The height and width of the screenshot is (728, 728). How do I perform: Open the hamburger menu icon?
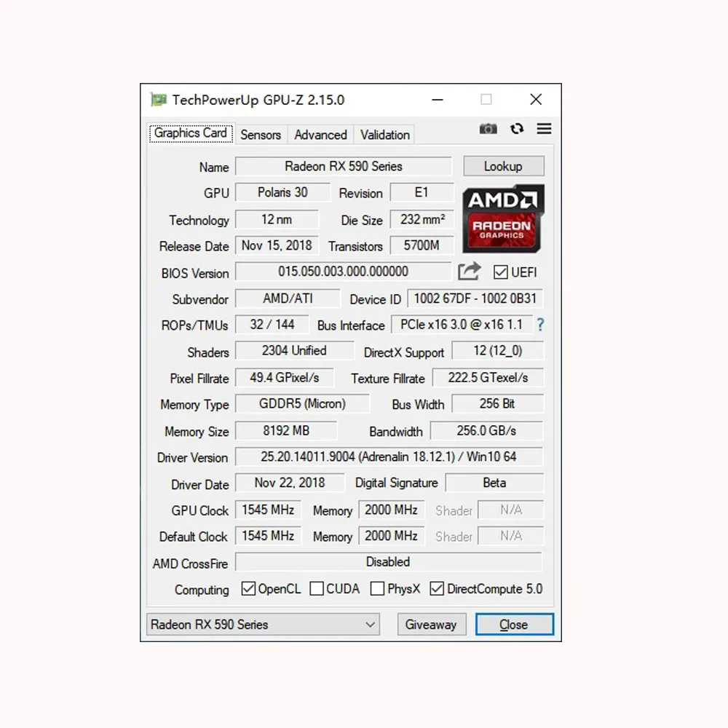pos(544,129)
